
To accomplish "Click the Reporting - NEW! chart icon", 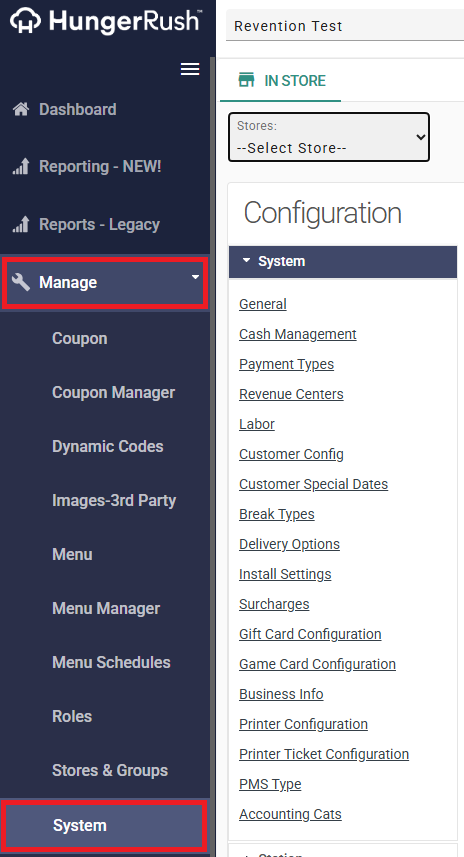I will click(21, 166).
